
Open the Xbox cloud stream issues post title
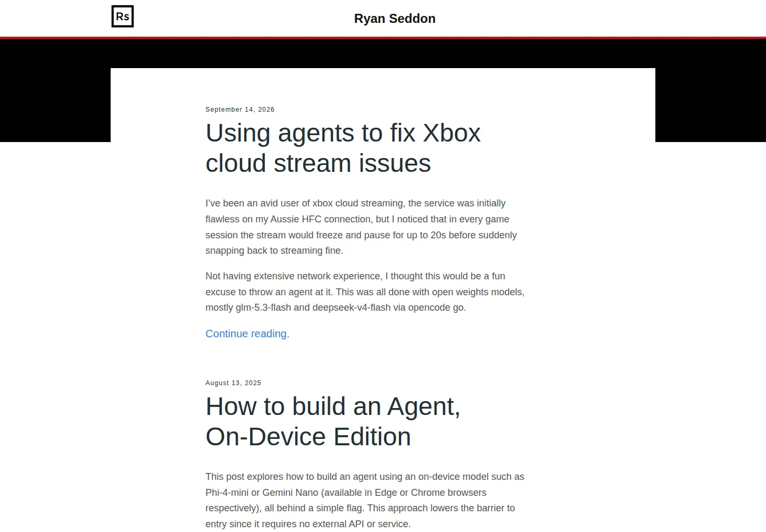[343, 148]
